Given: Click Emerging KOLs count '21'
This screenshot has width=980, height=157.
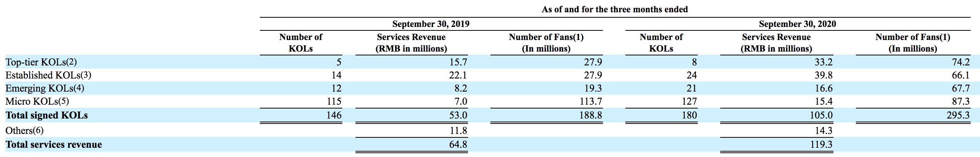Looking at the screenshot, I should 692,88.
